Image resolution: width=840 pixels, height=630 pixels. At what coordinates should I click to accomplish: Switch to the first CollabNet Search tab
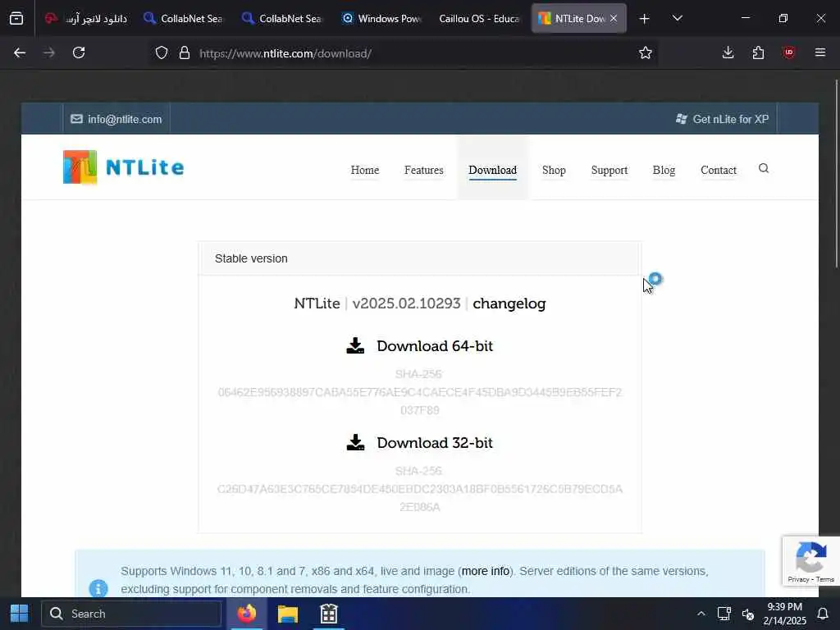coord(184,18)
